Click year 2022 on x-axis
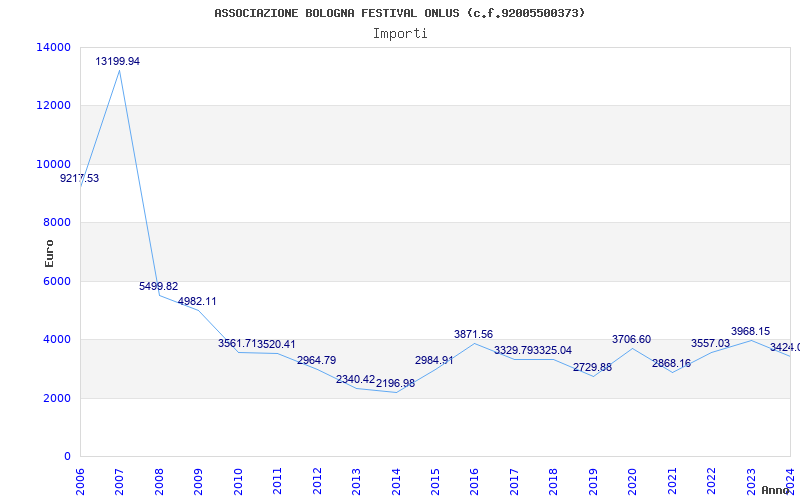The width and height of the screenshot is (800, 500). click(x=711, y=481)
